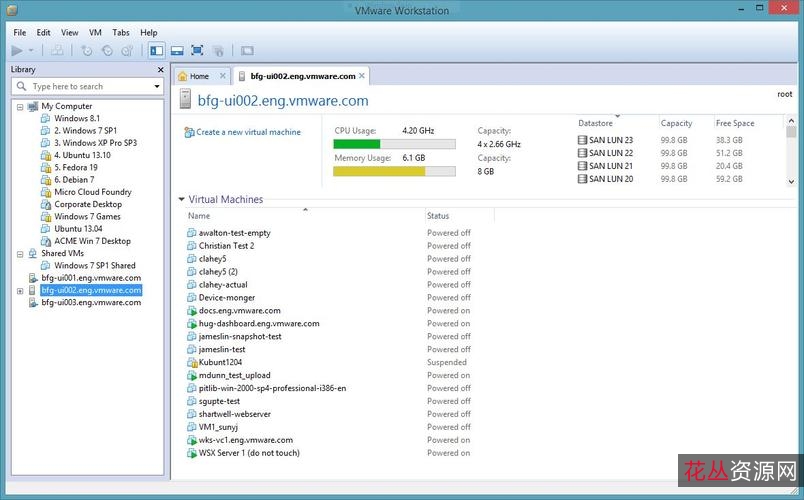The height and width of the screenshot is (500, 804).
Task: Open the VM menu
Action: click(95, 32)
